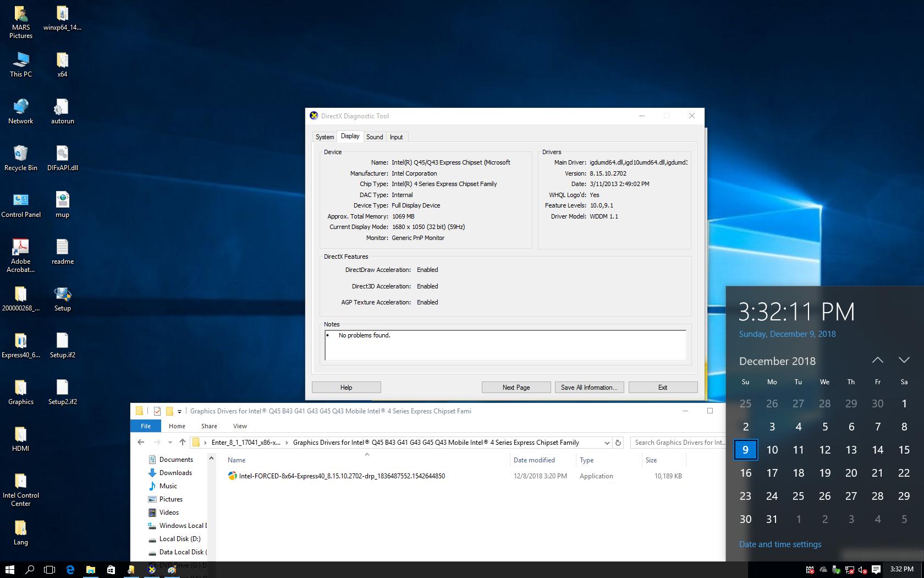This screenshot has height=578, width=924.
Task: Select the Setup.if2 file icon
Action: (x=62, y=346)
